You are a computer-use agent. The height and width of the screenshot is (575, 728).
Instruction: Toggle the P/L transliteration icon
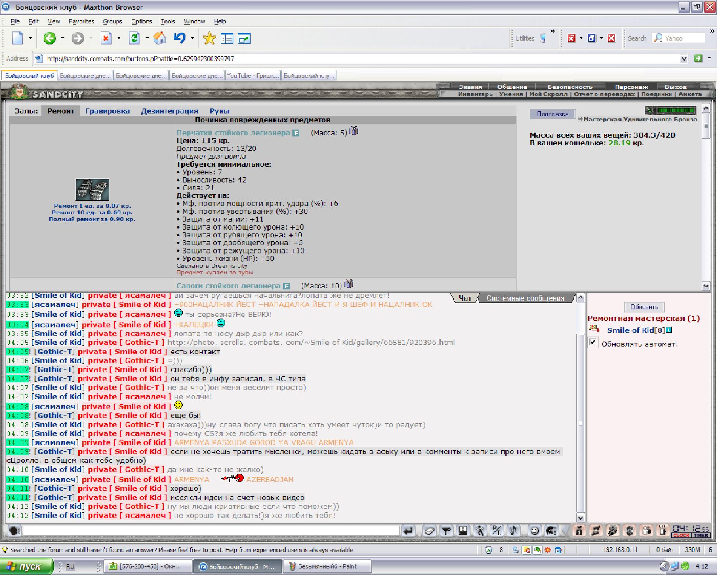tap(497, 531)
